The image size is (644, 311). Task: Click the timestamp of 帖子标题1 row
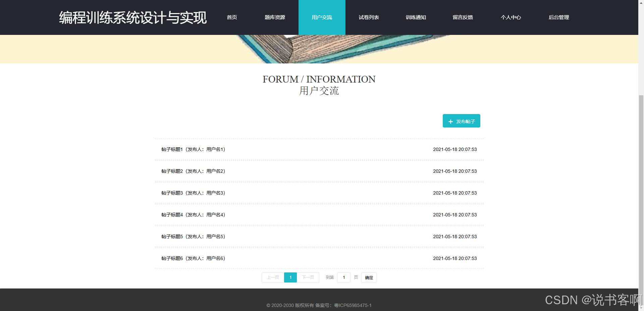(x=455, y=149)
